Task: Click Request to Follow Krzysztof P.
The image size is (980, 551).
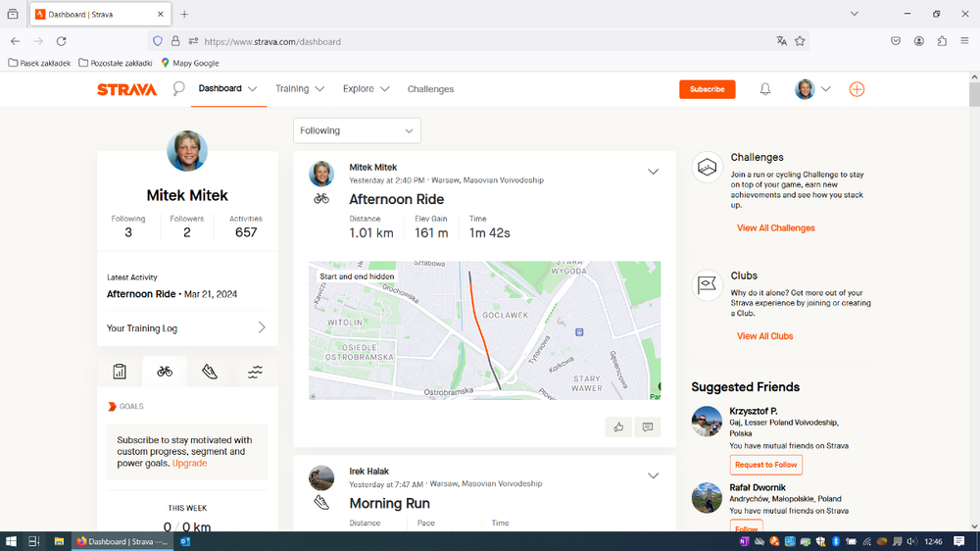Action: coord(765,465)
